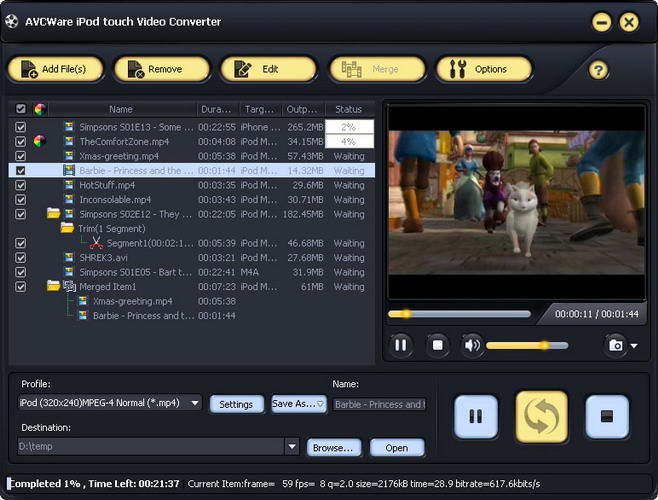This screenshot has width=658, height=500.
Task: Open the Save As... dropdown
Action: (298, 404)
